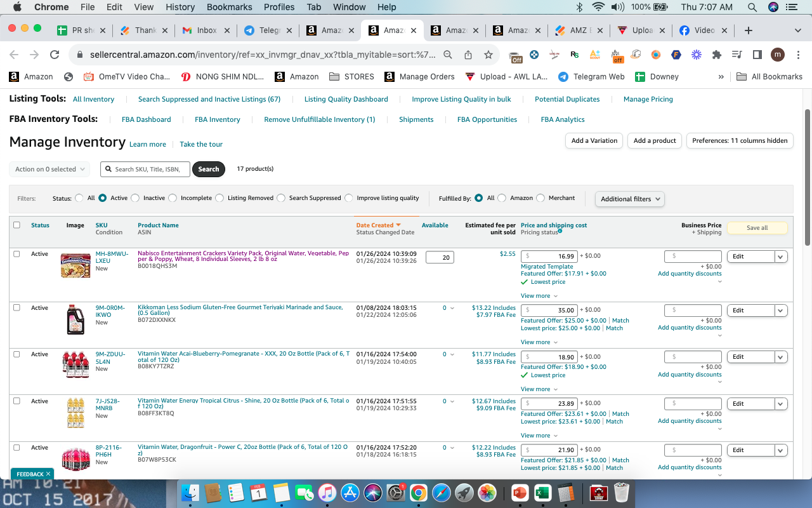
Task: Select the Incomplete status filter
Action: click(173, 198)
